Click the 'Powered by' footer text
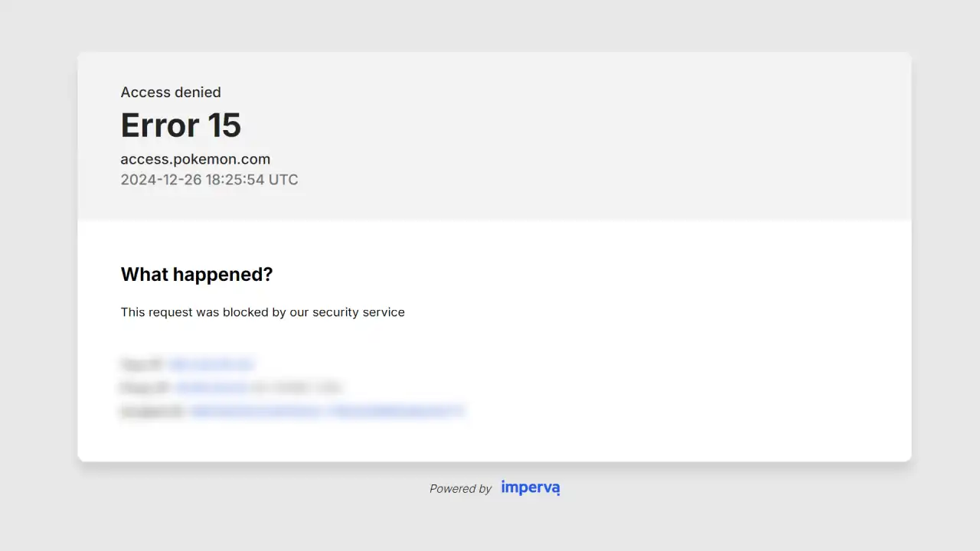Viewport: 980px width, 551px height. tap(460, 488)
